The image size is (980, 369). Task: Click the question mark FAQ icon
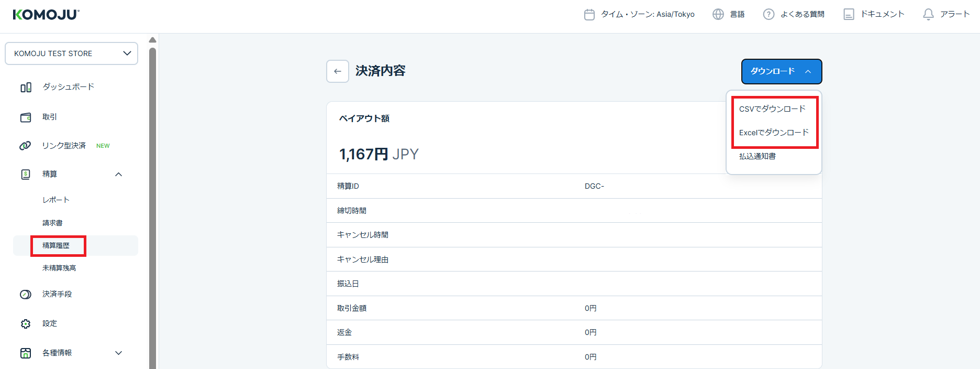tap(769, 15)
